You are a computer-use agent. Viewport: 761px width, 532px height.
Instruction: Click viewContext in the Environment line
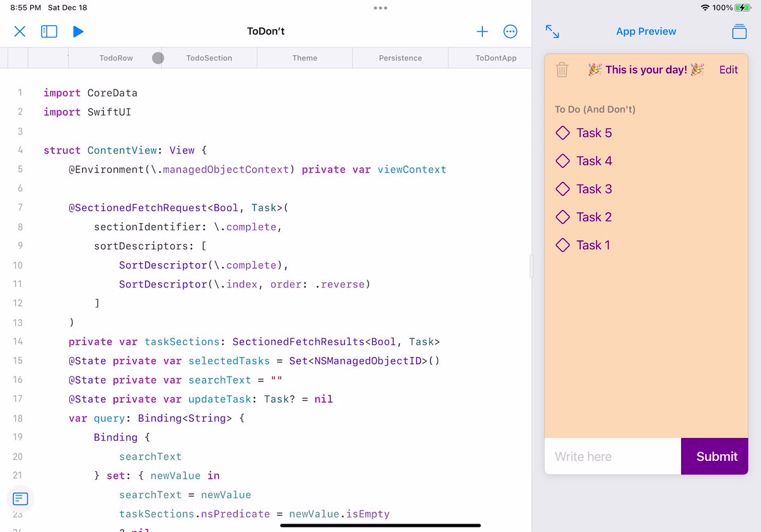click(x=412, y=169)
